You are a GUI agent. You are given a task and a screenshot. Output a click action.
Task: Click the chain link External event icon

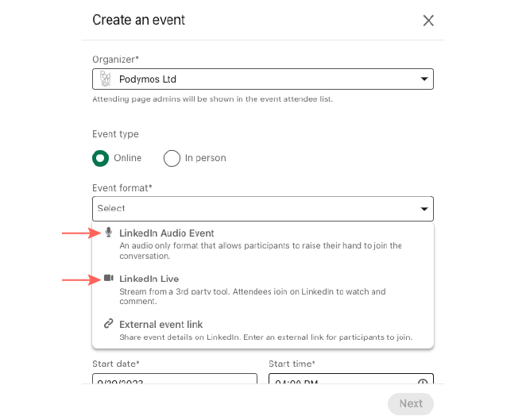pos(109,324)
